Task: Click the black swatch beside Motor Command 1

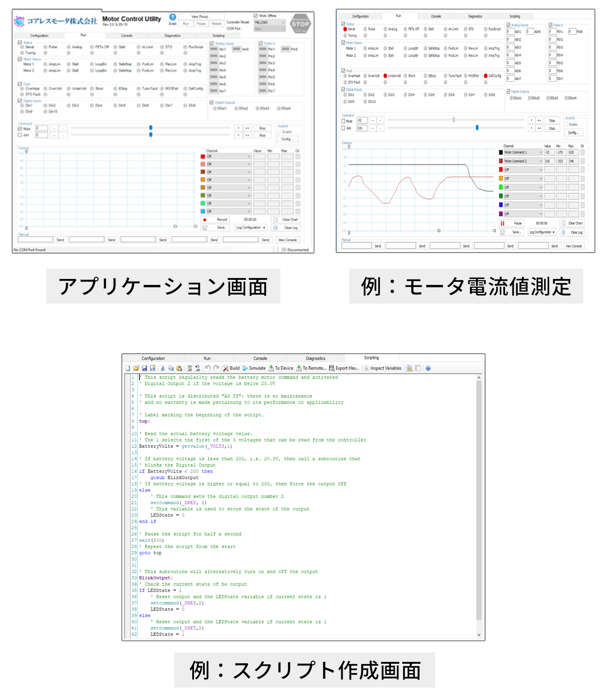Action: [x=501, y=152]
